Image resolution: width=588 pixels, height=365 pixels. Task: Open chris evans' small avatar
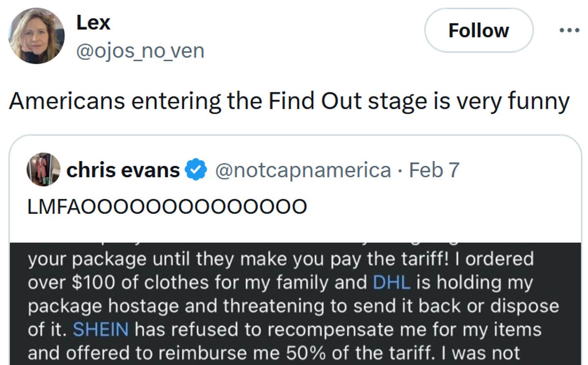44,170
